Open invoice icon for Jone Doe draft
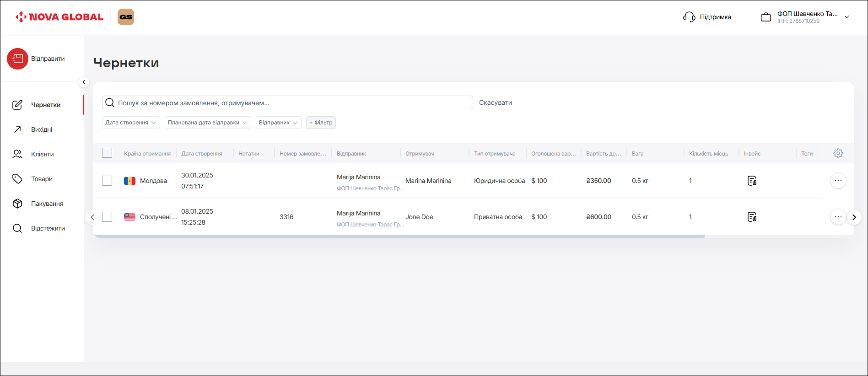The width and height of the screenshot is (868, 376). (x=752, y=217)
